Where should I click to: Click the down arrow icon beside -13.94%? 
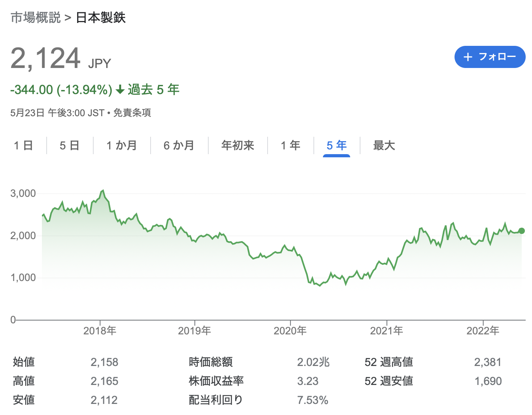click(120, 90)
